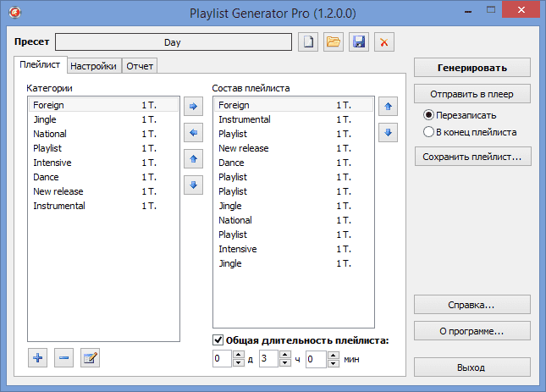Screen dimensions: 546x392
Task: Edit category with the pencil icon
Action: pos(90,358)
